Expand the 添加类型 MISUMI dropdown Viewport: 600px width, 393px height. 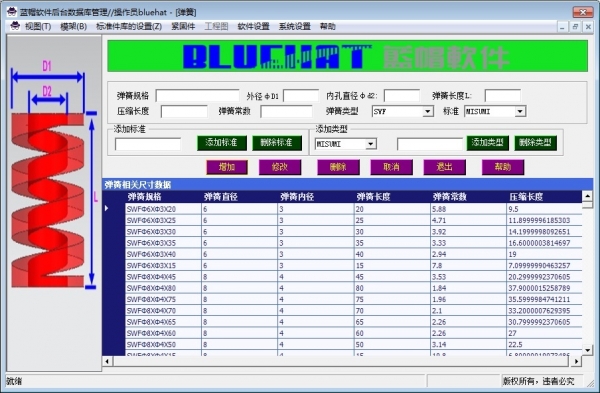(x=370, y=144)
